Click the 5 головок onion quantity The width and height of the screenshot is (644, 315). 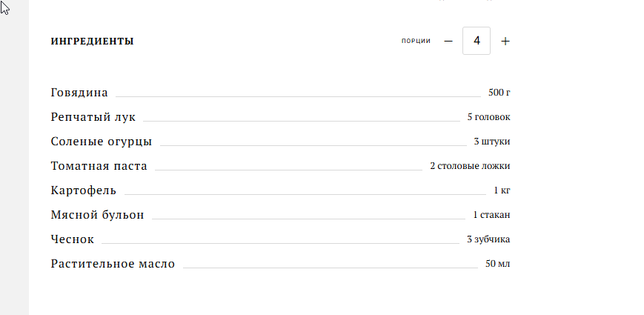tap(489, 117)
